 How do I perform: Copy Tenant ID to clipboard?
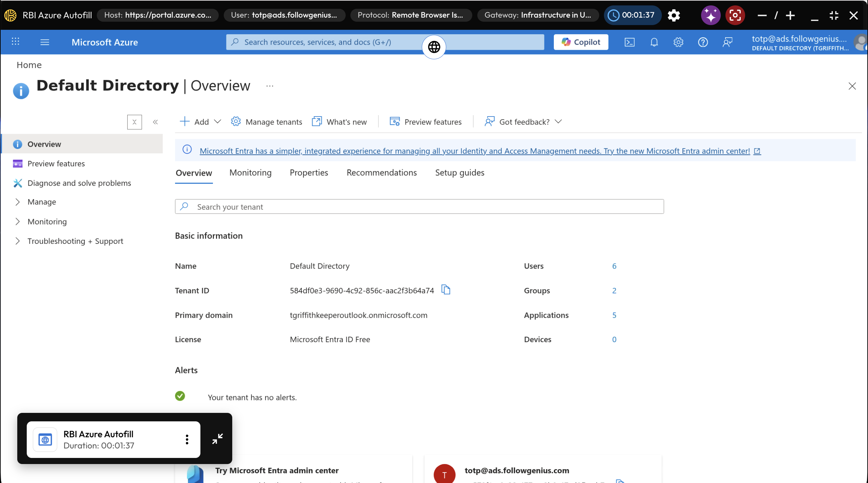click(446, 290)
